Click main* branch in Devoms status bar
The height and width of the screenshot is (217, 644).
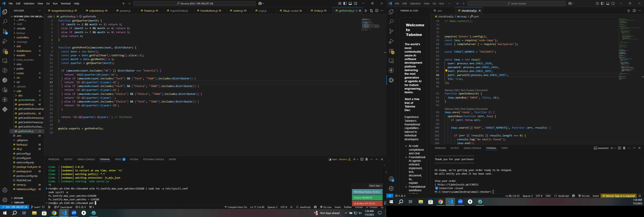pos(35,207)
